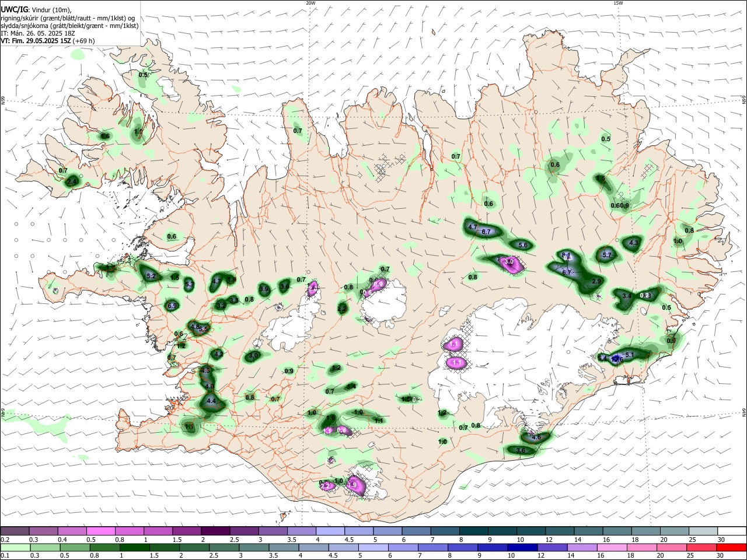Screen dimensions: 747x560
Task: Click the '5.2' precipitation value
Action: pyautogui.click(x=151, y=275)
